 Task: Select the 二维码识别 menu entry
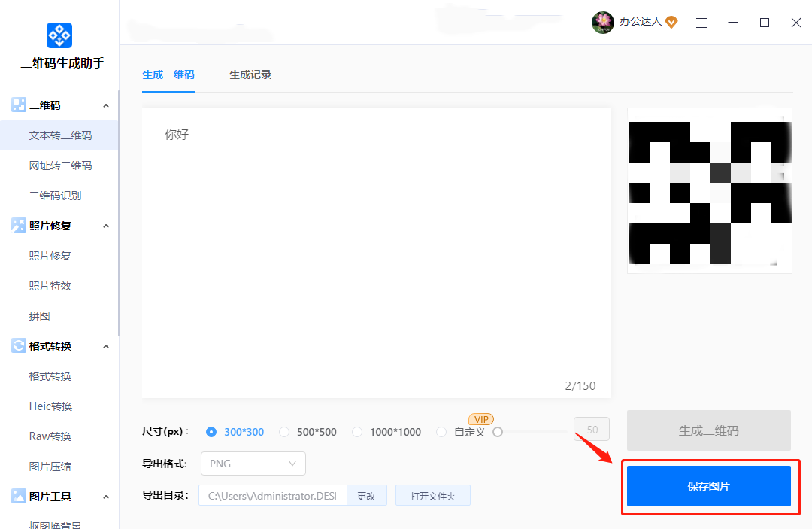53,195
